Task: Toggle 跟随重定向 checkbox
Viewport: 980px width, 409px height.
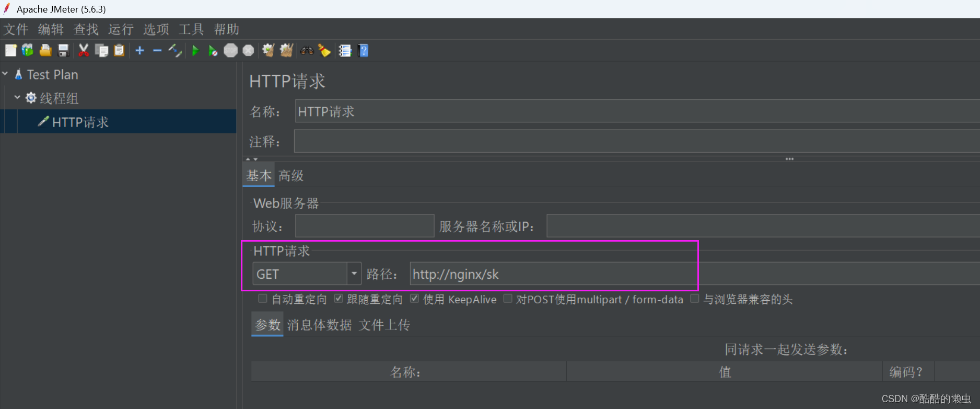Action: [x=339, y=299]
